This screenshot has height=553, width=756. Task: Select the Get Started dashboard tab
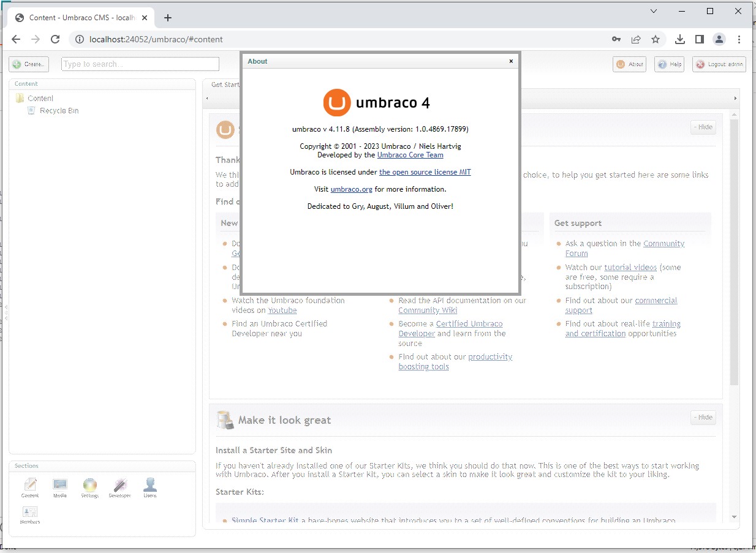coord(225,85)
